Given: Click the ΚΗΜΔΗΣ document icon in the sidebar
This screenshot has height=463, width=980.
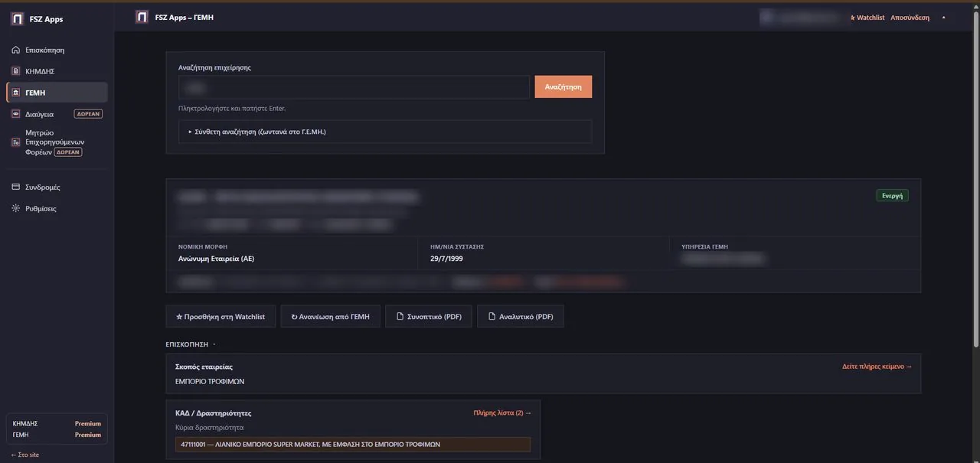Looking at the screenshot, I should pyautogui.click(x=16, y=71).
